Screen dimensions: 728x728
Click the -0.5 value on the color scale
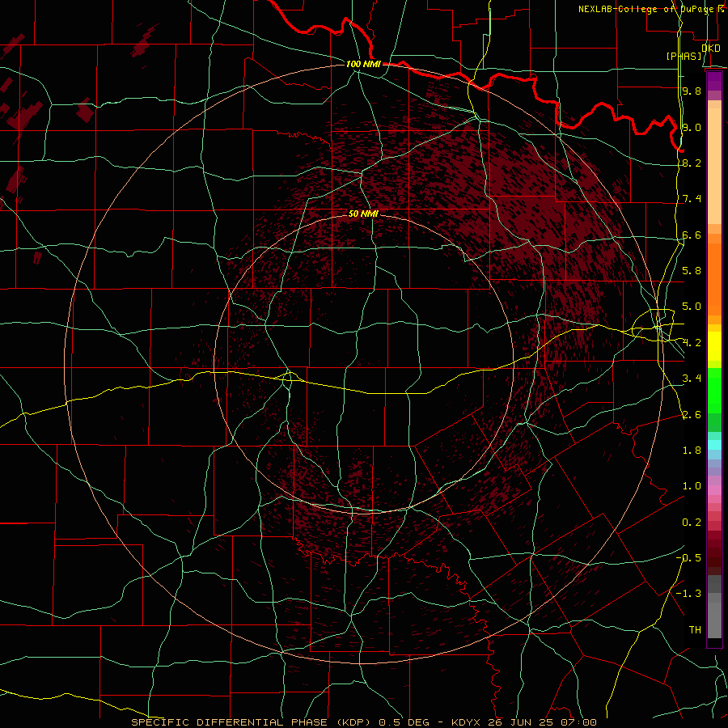tap(688, 557)
